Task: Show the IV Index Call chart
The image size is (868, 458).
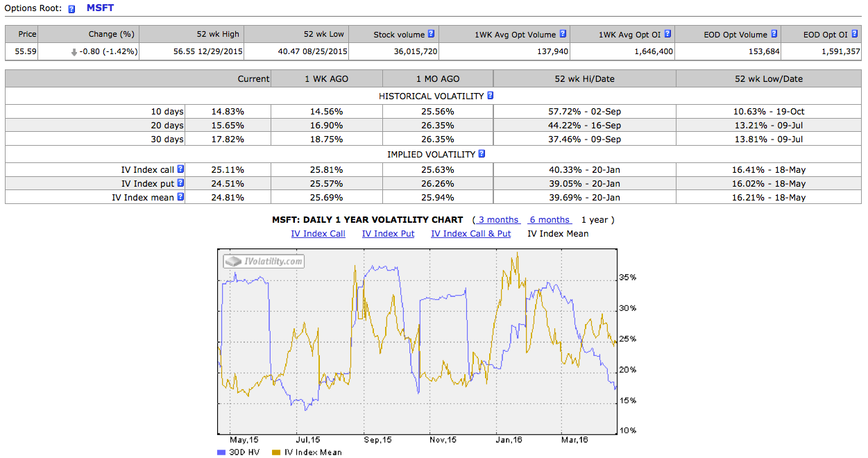Action: tap(318, 234)
